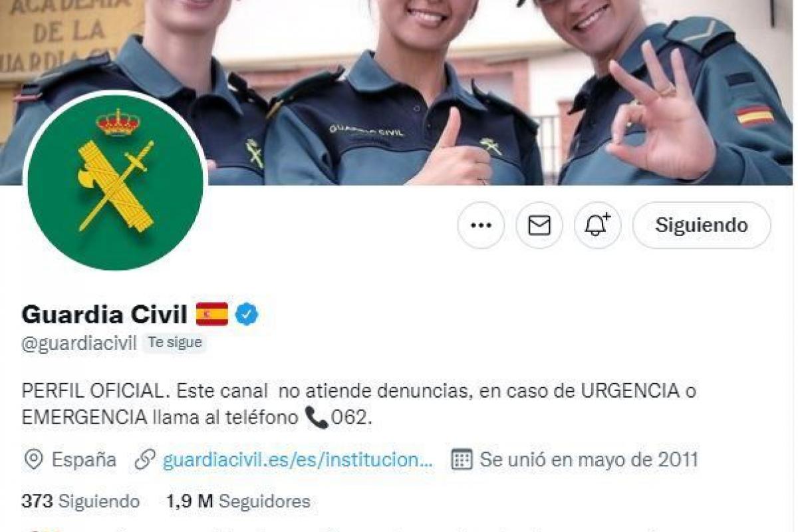Open the guardiacivil.es website link
The height and width of the screenshot is (532, 798).
(x=298, y=460)
